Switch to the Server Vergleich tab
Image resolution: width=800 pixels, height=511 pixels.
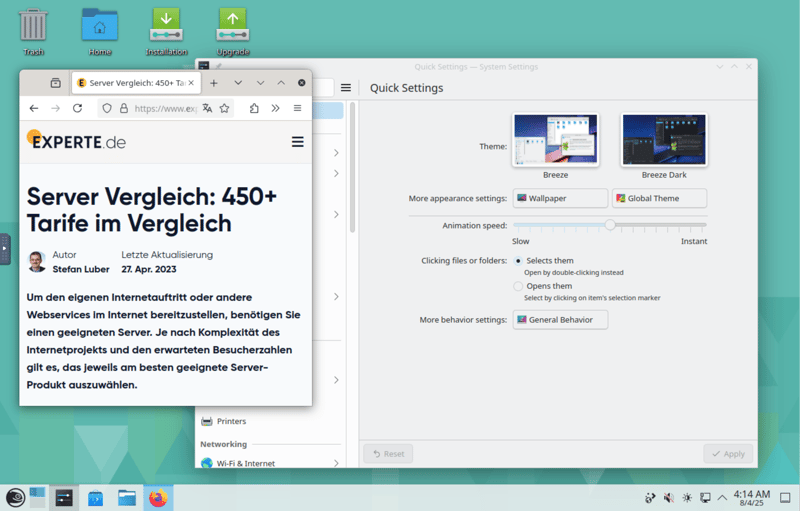click(x=135, y=83)
